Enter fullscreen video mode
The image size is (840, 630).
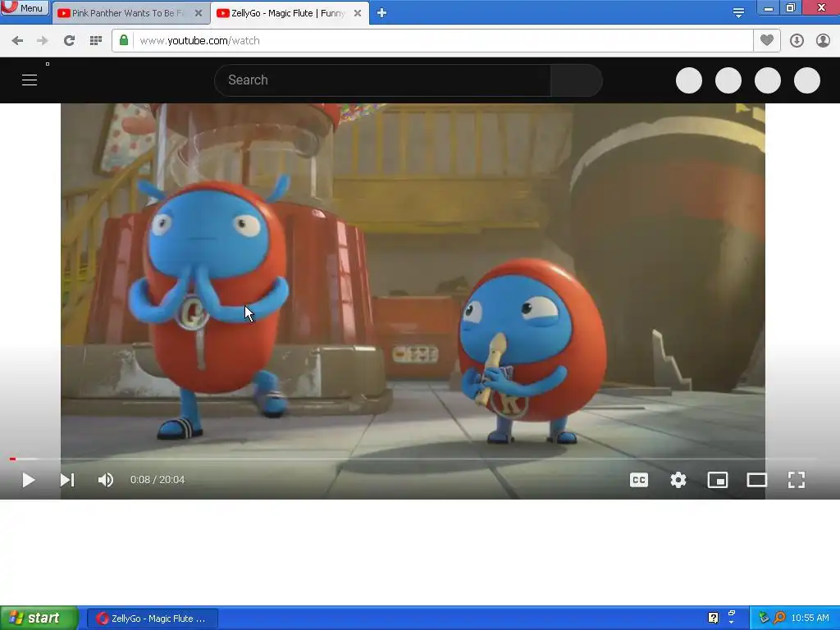[x=797, y=480]
